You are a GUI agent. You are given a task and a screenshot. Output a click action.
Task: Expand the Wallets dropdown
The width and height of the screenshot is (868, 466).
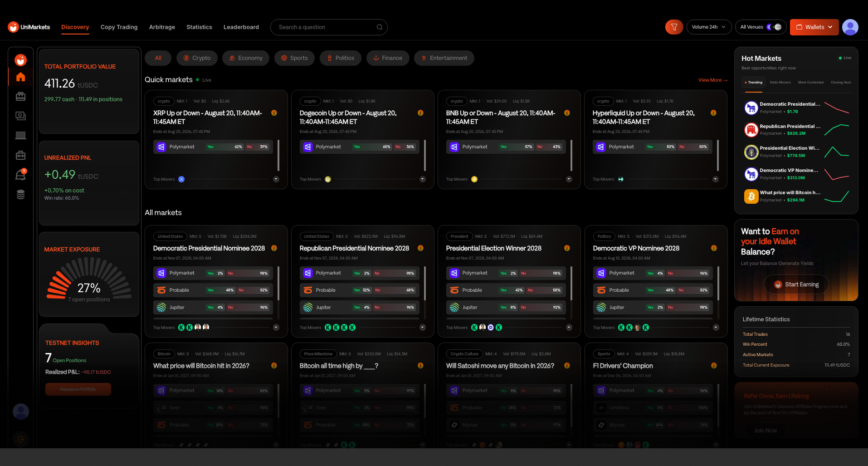814,27
